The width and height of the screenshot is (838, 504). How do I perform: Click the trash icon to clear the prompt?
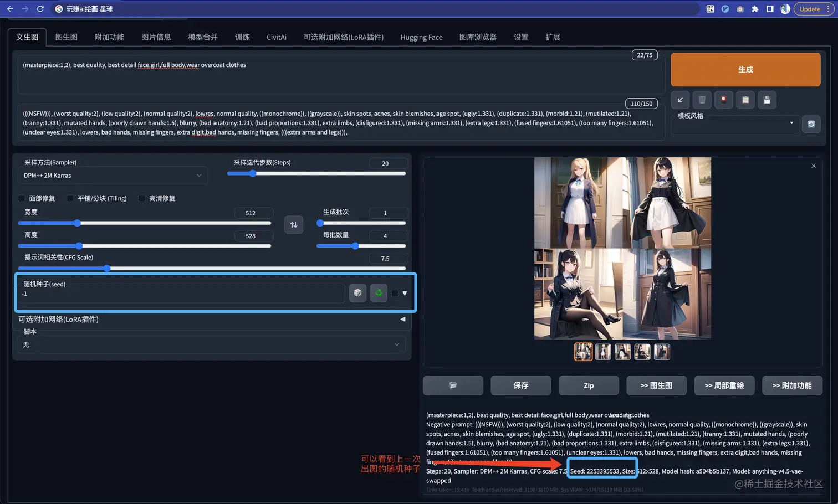coord(702,100)
